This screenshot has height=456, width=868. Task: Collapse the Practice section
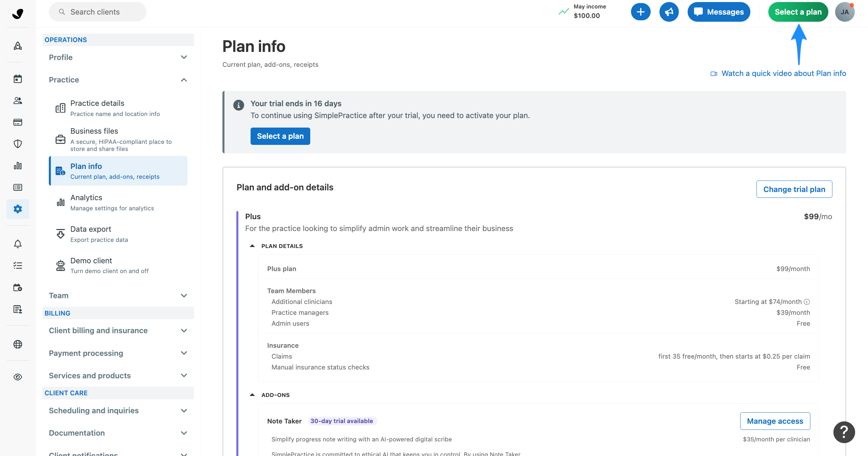point(118,80)
